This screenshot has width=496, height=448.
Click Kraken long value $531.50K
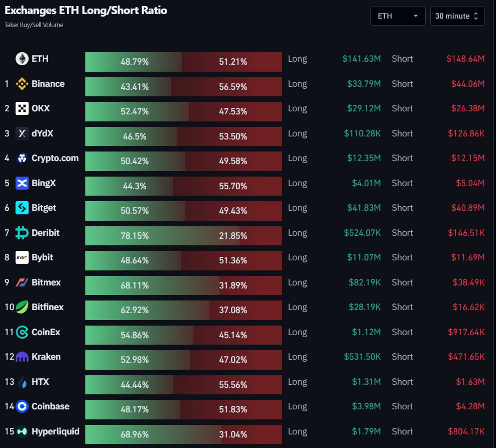tap(362, 357)
